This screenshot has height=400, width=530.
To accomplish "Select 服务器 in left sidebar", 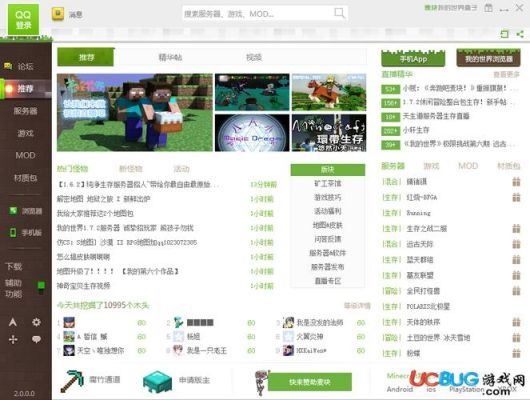I will pos(26,111).
